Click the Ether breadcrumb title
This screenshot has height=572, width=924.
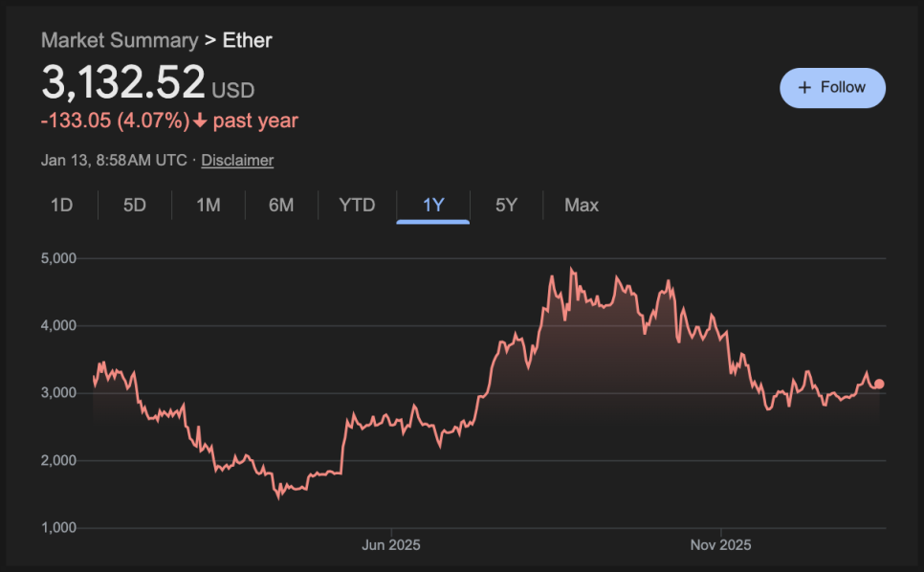248,40
